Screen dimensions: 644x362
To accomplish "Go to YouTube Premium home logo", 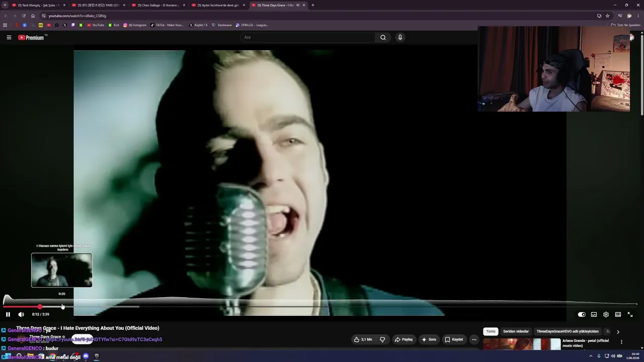I will pos(31,37).
